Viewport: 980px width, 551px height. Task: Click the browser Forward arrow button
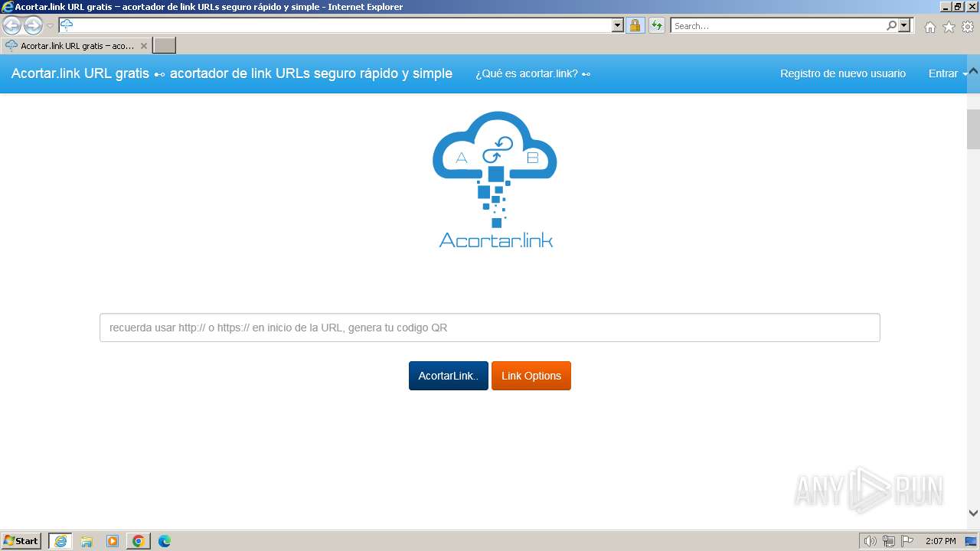click(33, 25)
